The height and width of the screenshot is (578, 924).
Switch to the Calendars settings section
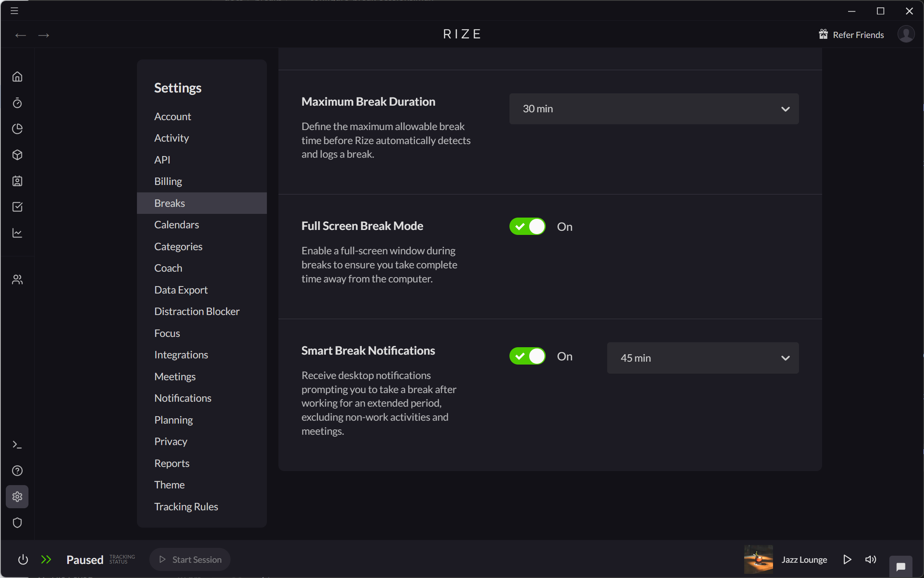click(x=176, y=225)
